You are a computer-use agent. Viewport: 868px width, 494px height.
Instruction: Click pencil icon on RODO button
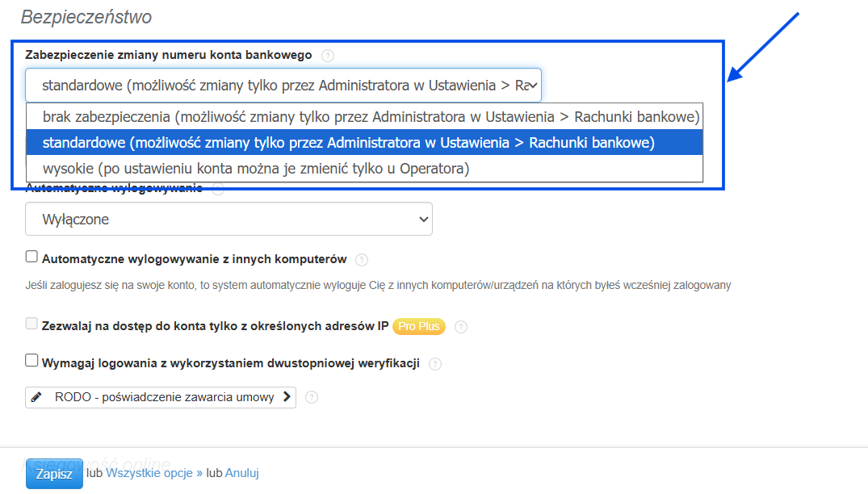(36, 397)
